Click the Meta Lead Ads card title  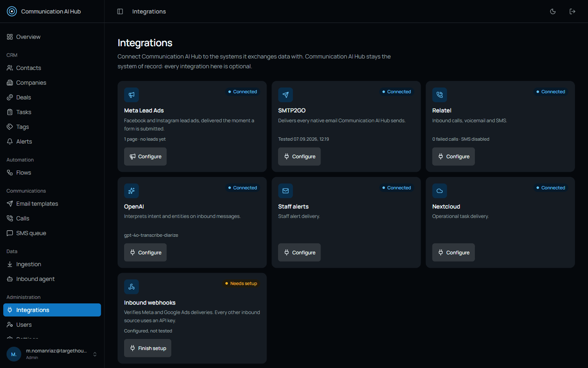[144, 110]
